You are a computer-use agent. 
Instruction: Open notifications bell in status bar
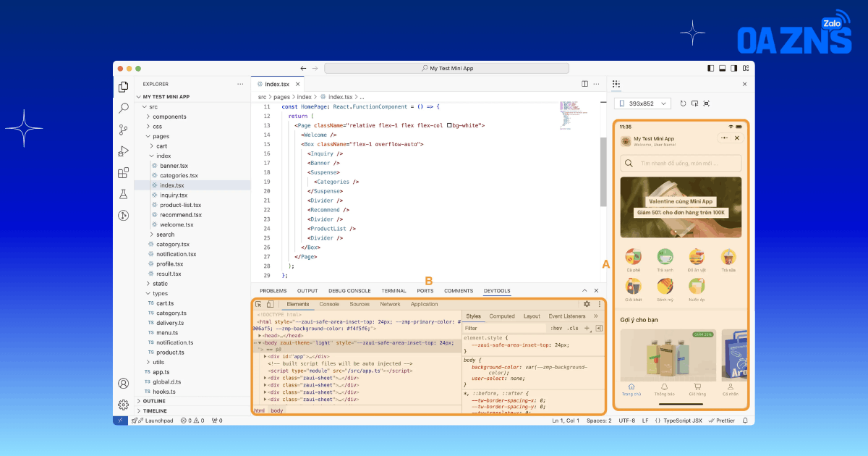pyautogui.click(x=745, y=421)
